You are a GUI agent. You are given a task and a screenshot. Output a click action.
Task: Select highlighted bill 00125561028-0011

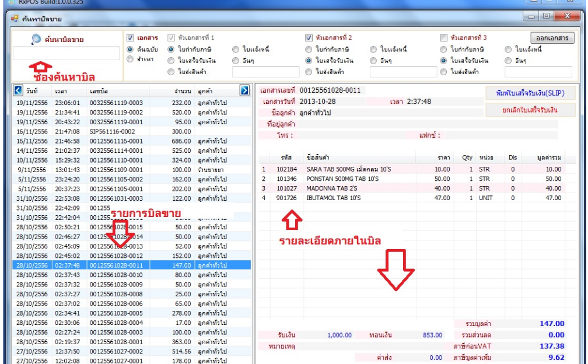click(132, 265)
